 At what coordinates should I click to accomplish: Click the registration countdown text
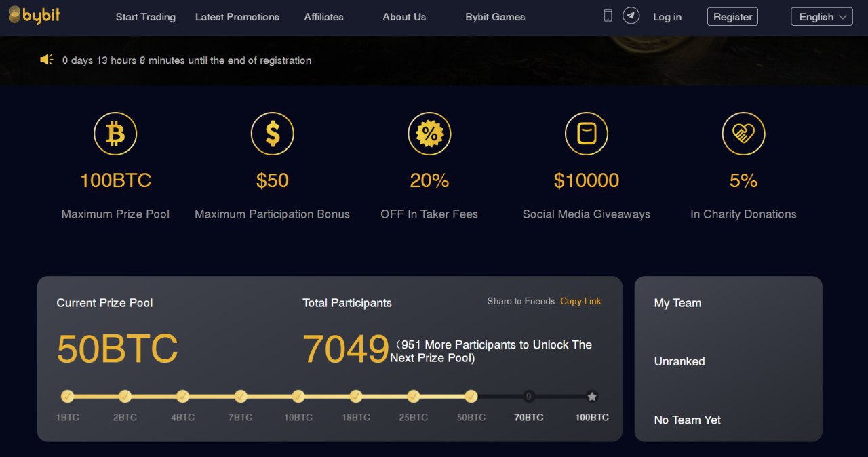(x=186, y=60)
